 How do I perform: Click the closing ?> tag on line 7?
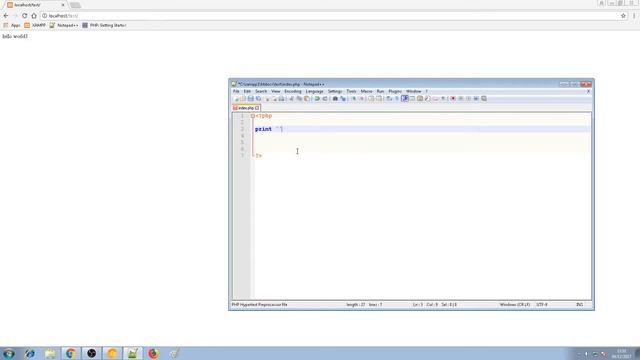[x=259, y=156]
